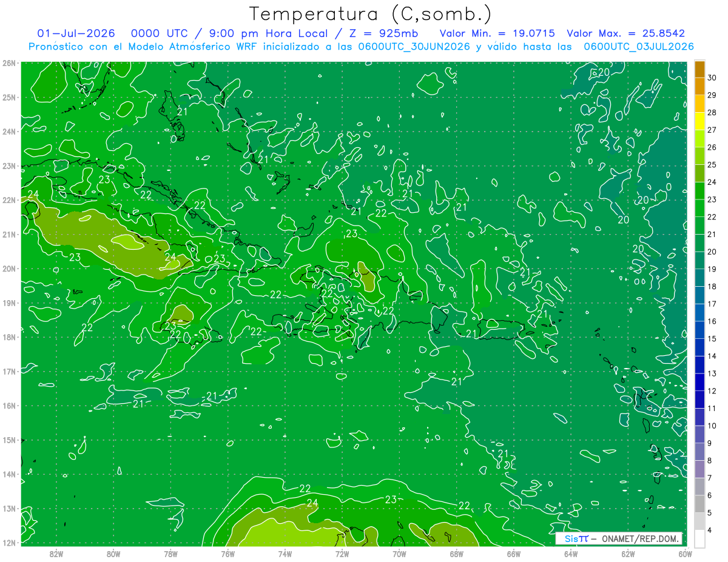Select the '01-Jul-2026' date text

point(76,33)
